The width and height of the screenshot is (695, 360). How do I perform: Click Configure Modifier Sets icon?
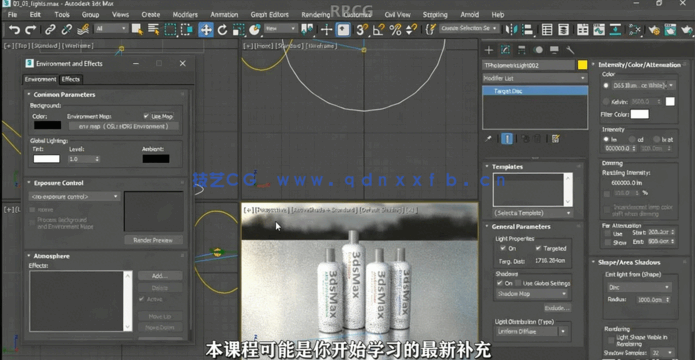(x=555, y=139)
